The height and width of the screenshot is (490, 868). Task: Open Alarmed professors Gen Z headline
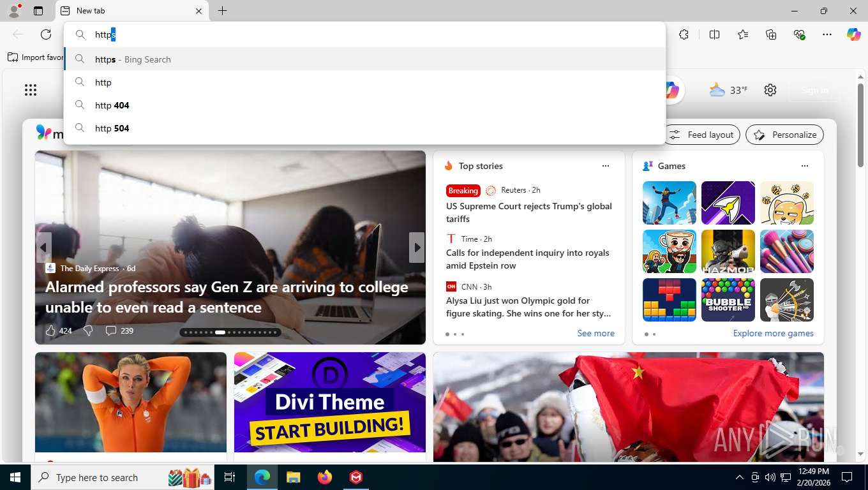click(x=227, y=297)
